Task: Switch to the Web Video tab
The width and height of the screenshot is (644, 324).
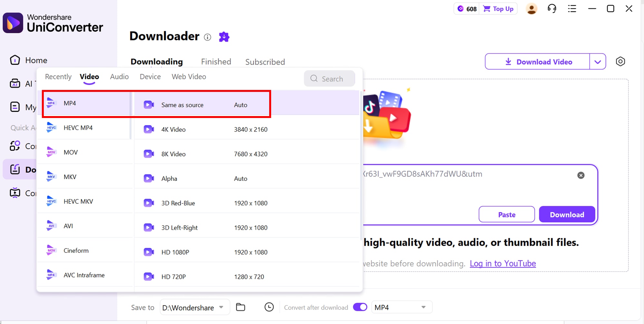Action: (189, 77)
